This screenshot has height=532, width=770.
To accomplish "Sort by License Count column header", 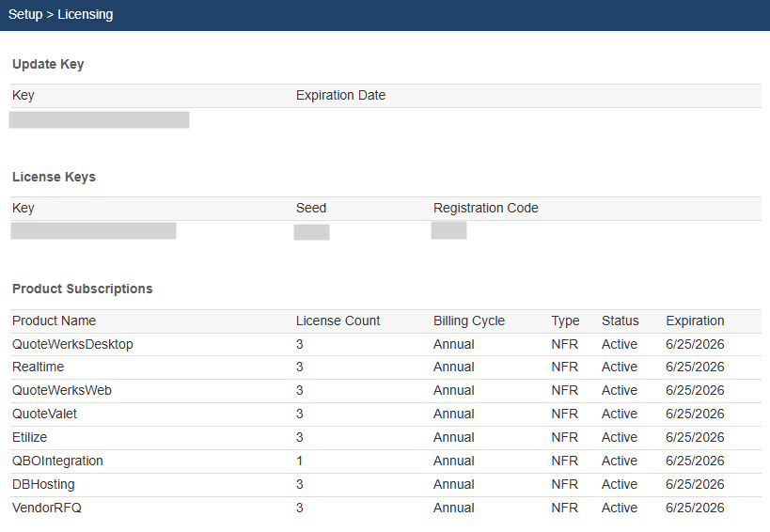I will [338, 321].
